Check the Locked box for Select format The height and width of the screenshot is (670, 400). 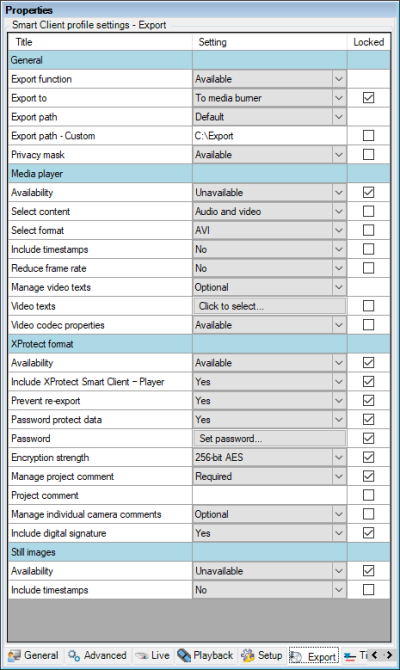click(x=368, y=230)
